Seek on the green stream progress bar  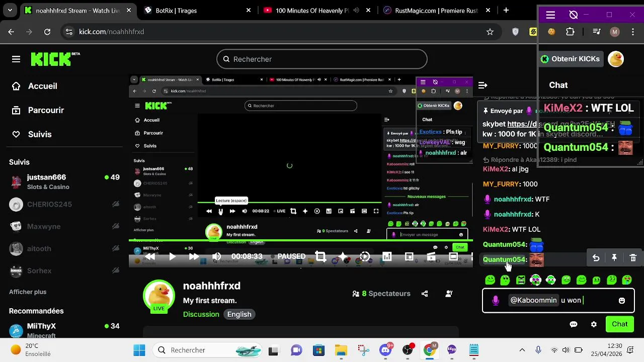coord(300,240)
